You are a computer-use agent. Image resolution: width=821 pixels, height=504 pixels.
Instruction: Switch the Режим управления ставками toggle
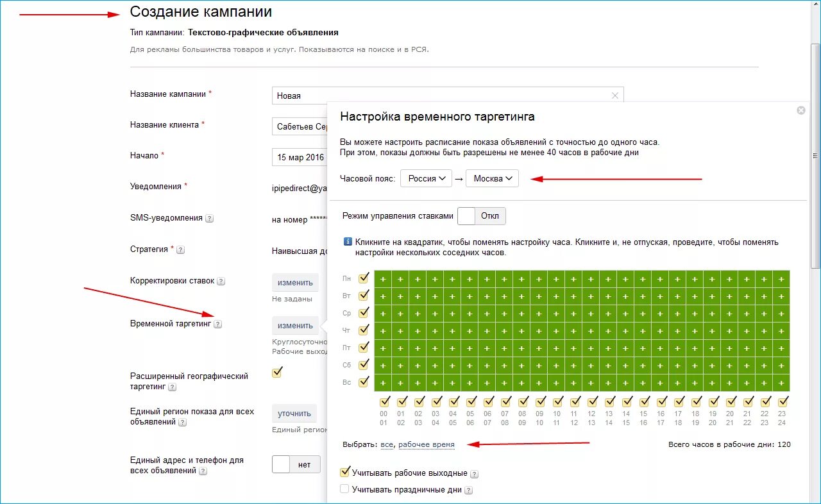coord(482,216)
